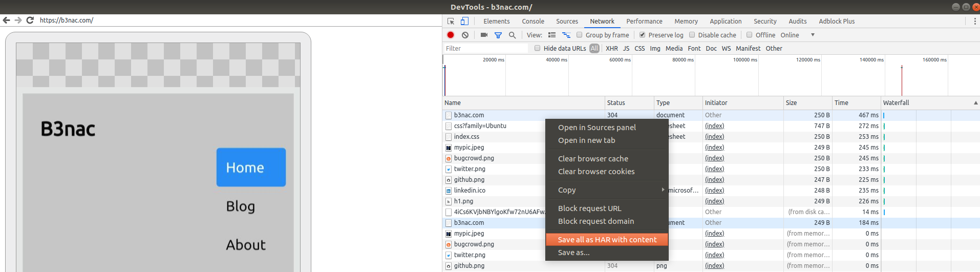
Task: Click (index) initiator for index.css
Action: pyautogui.click(x=714, y=137)
